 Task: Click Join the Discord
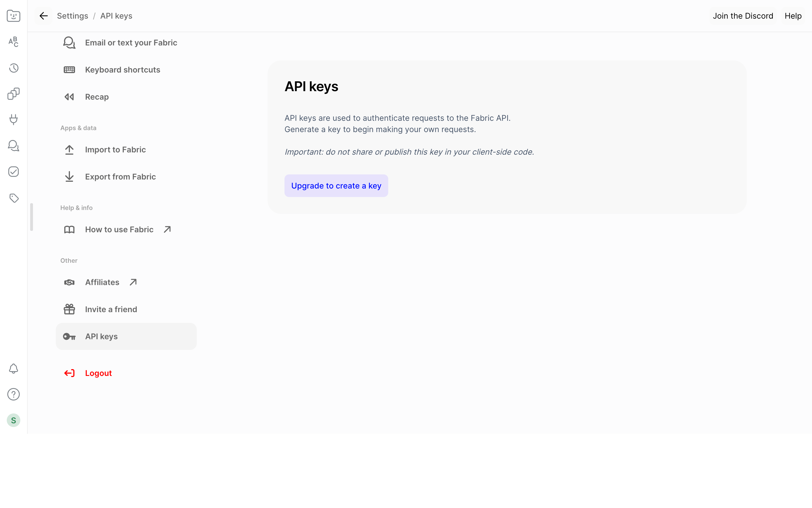tap(743, 16)
